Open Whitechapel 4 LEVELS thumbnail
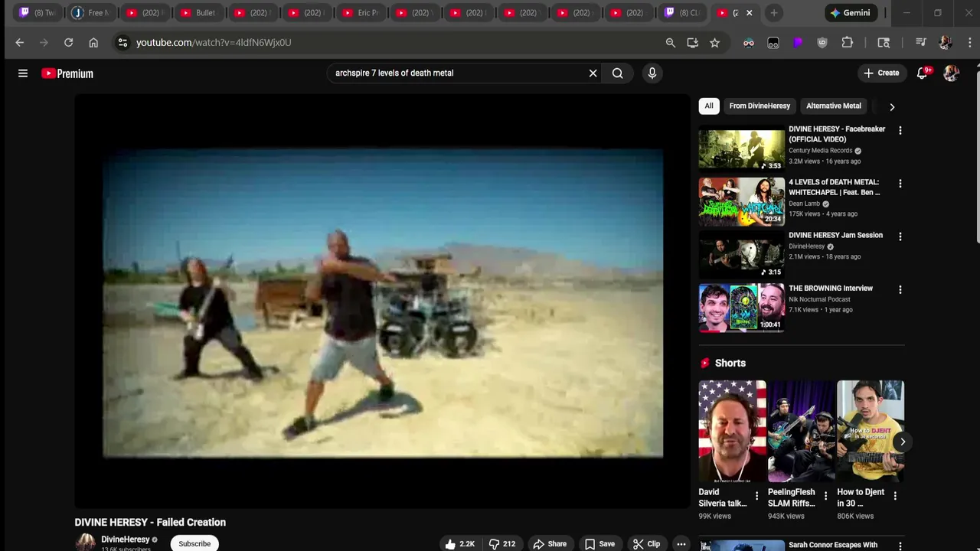Screen dimensions: 980x551 pyautogui.click(x=741, y=202)
